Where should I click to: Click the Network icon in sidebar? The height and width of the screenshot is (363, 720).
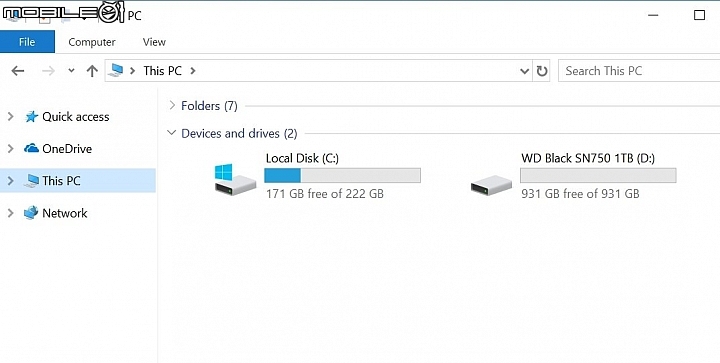(x=31, y=213)
